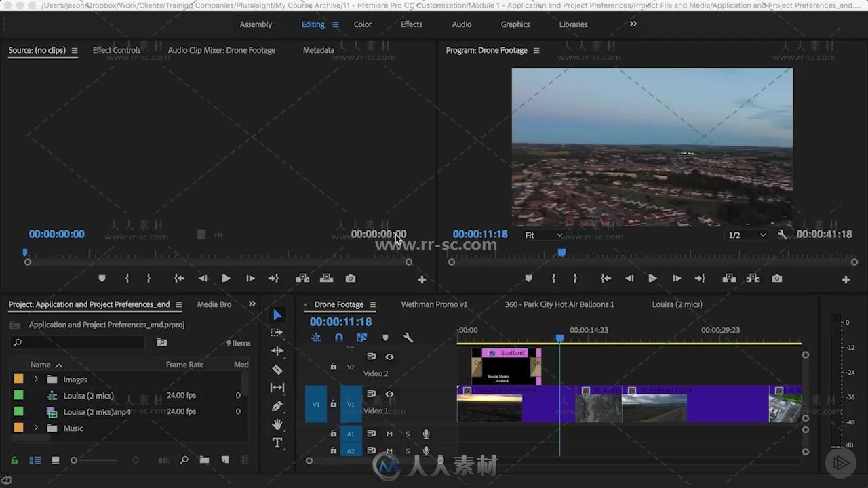Mark Out point in Program monitor
The width and height of the screenshot is (868, 488).
(575, 279)
